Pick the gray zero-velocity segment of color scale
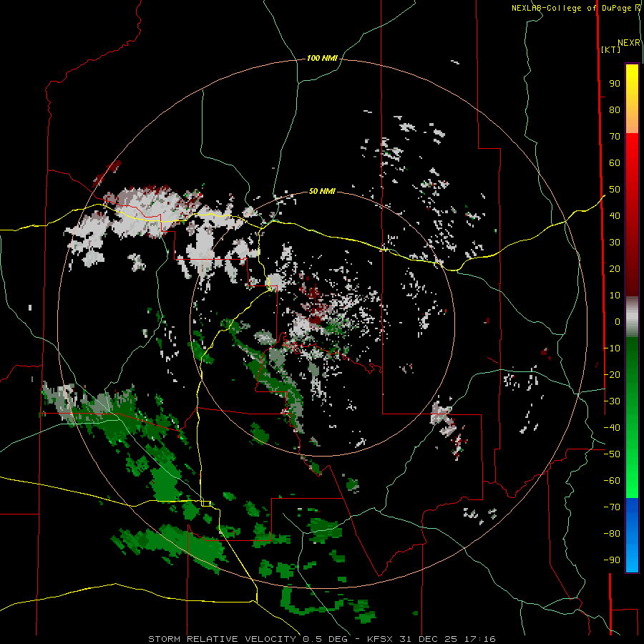Viewport: 644px width, 644px height. click(632, 317)
